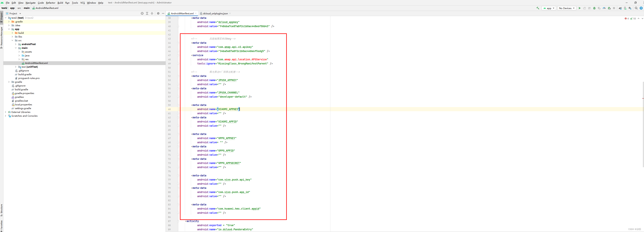Screen dimensions: 644x232
Task: Run the app with green play button
Action: tap(579, 8)
